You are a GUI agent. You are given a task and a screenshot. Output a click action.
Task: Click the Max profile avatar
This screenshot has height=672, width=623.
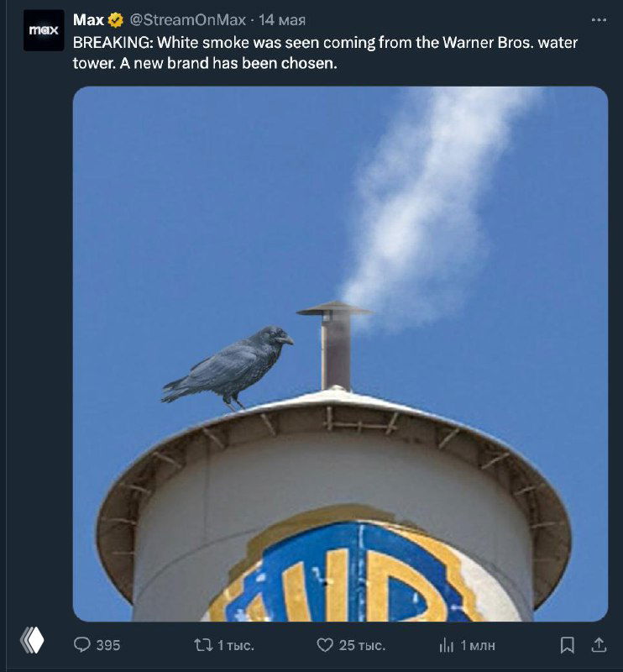[44, 30]
